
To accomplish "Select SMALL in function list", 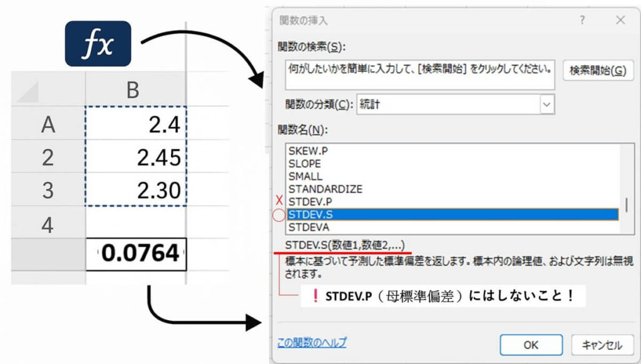I will (x=453, y=176).
